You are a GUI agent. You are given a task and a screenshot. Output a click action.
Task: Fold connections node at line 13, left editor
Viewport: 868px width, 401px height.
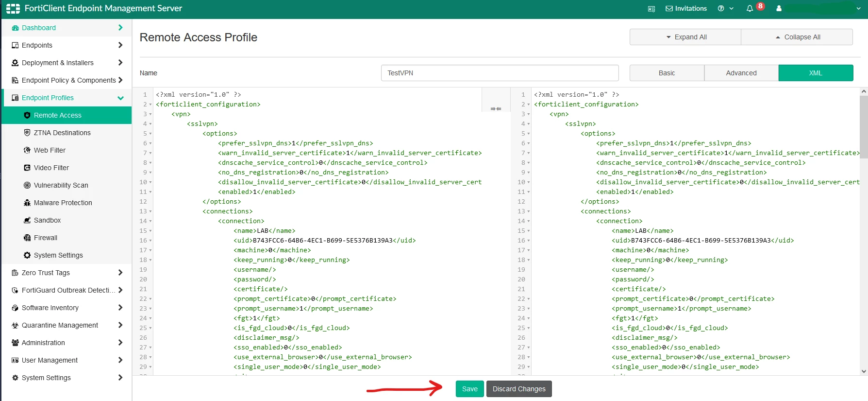pyautogui.click(x=150, y=211)
